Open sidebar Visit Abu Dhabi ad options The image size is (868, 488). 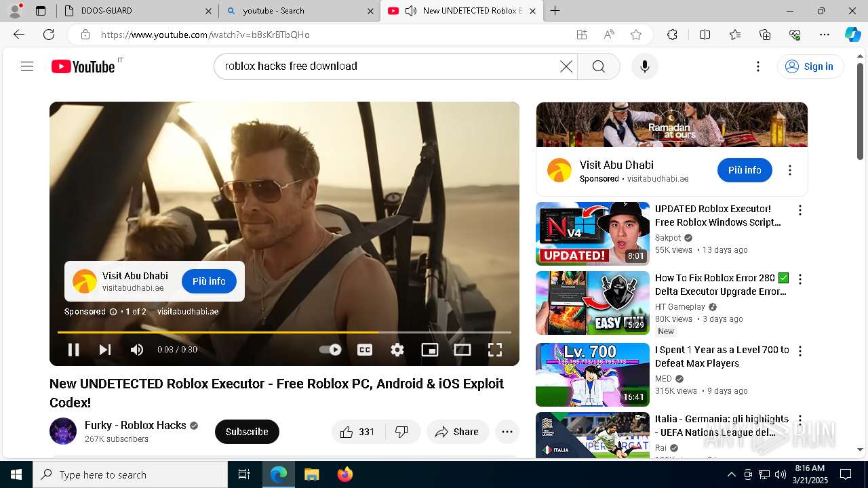point(789,170)
